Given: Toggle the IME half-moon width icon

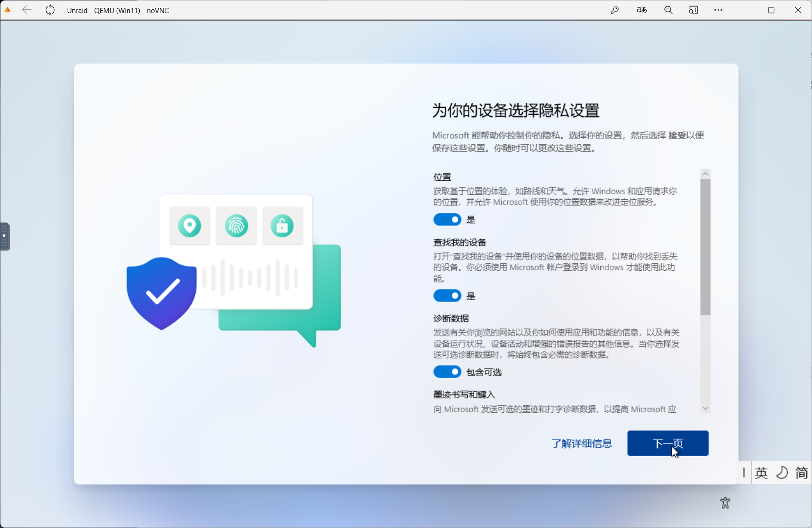Looking at the screenshot, I should point(782,473).
